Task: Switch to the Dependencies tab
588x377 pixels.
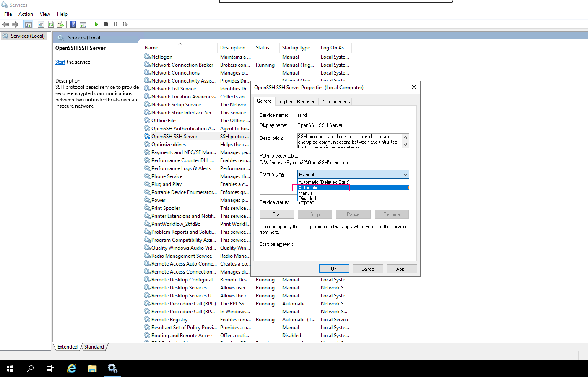Action: click(336, 102)
